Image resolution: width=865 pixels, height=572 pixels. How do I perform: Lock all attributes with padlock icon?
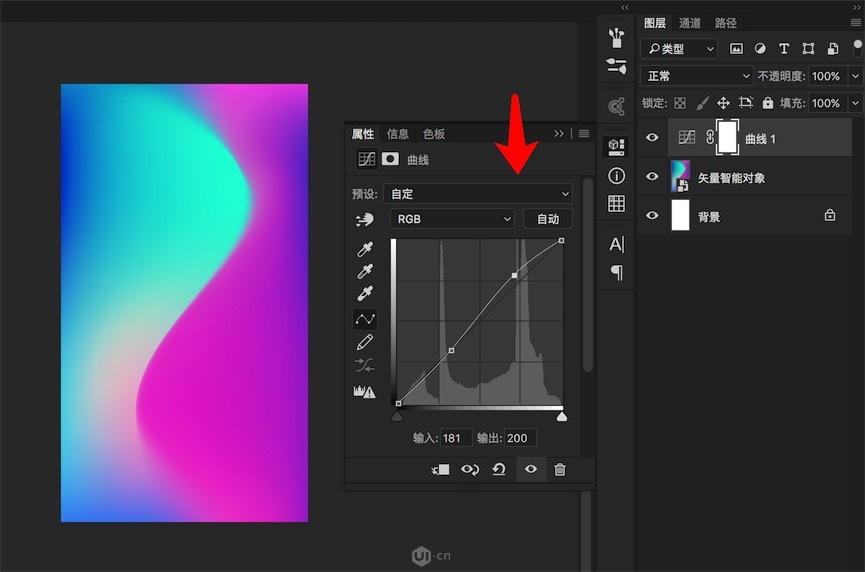pyautogui.click(x=767, y=103)
